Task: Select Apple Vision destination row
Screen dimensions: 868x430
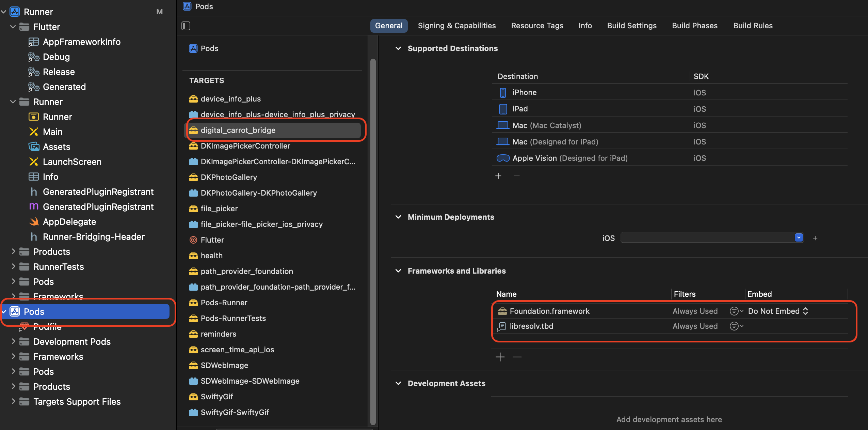Action: 670,158
